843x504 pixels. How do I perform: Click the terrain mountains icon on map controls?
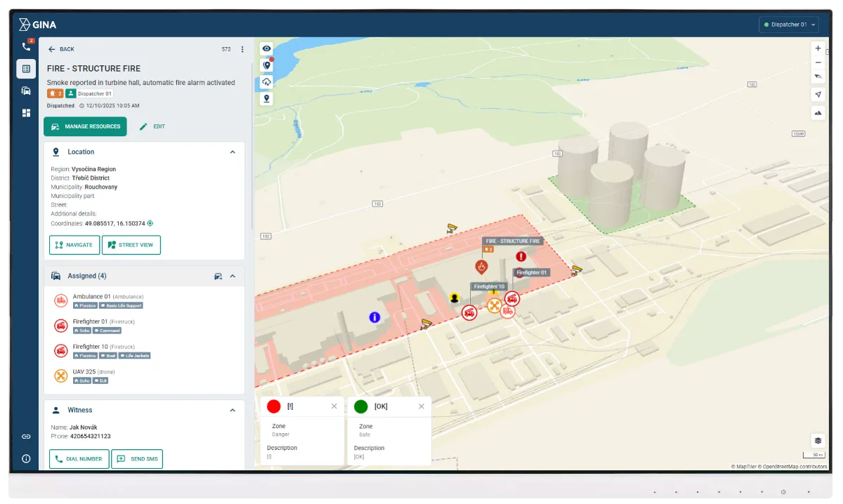tap(817, 112)
